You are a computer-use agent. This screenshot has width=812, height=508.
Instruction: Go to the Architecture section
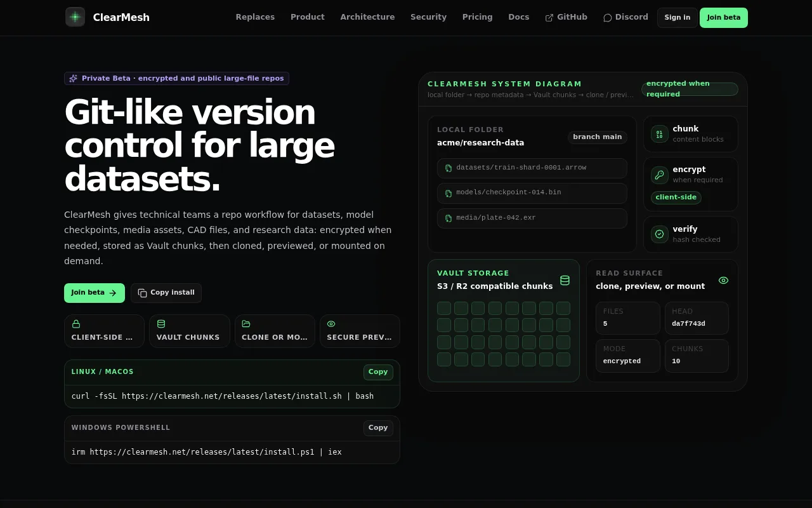pos(367,17)
